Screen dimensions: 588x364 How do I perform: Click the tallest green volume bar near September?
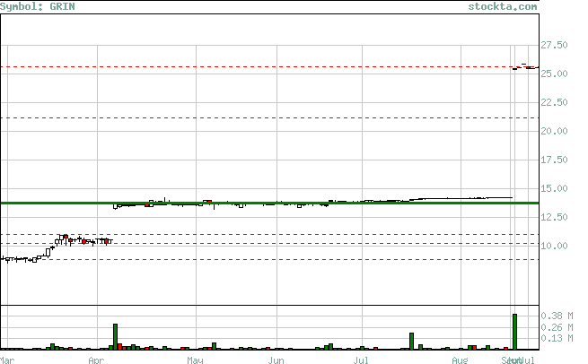[x=515, y=332]
